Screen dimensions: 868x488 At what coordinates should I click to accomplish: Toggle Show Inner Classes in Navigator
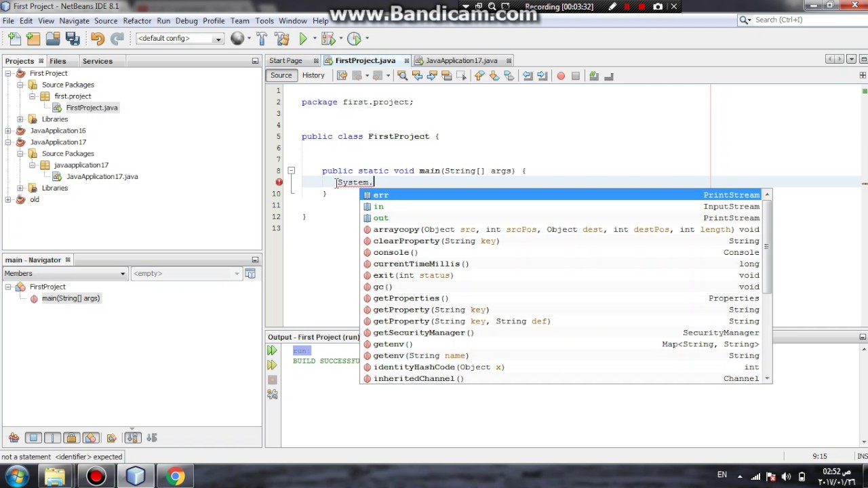(x=91, y=438)
